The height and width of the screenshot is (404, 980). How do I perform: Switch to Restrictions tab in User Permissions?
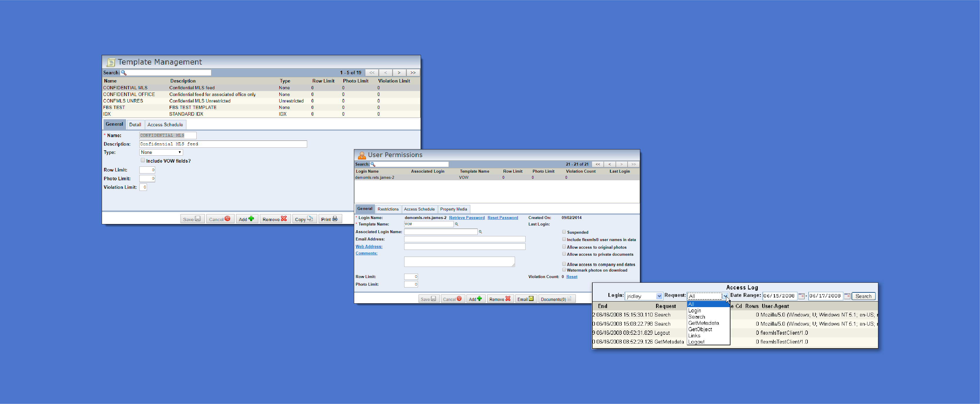click(388, 209)
